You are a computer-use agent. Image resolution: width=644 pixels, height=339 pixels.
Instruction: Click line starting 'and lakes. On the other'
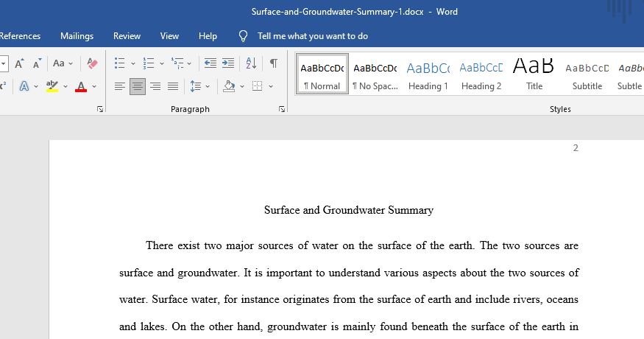click(349, 326)
